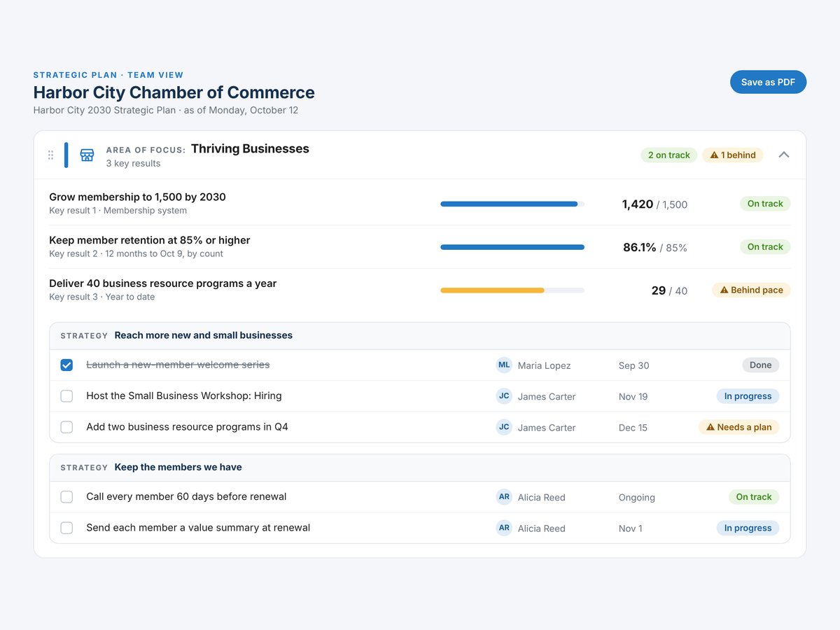Check the Send each member a value summary task

click(66, 528)
